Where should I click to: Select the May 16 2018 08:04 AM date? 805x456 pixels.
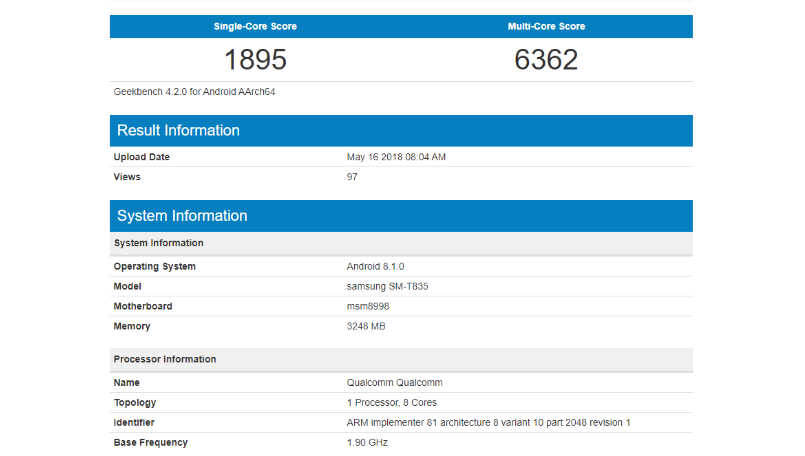coord(396,157)
